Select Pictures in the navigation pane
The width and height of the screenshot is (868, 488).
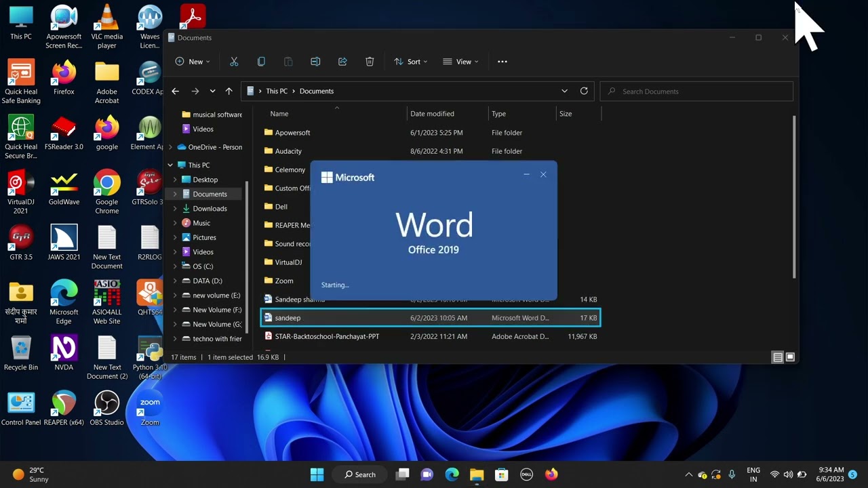(204, 237)
